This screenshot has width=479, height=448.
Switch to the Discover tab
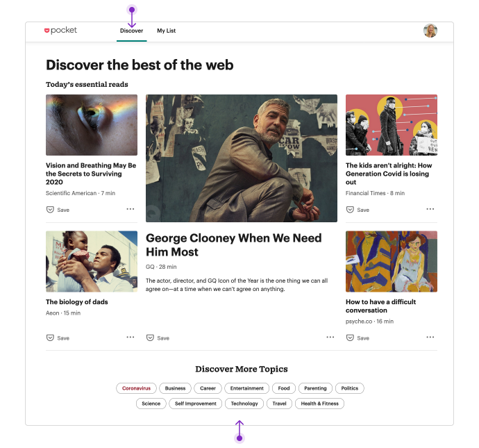click(x=131, y=31)
